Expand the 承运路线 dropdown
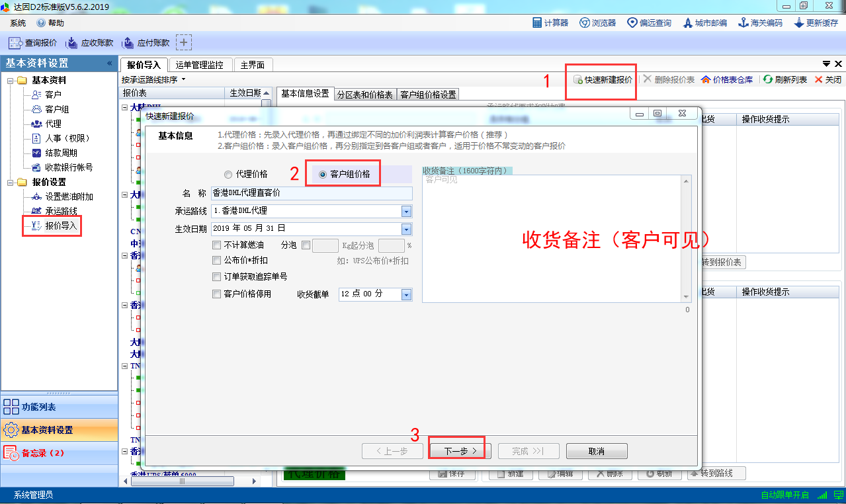 click(x=406, y=211)
